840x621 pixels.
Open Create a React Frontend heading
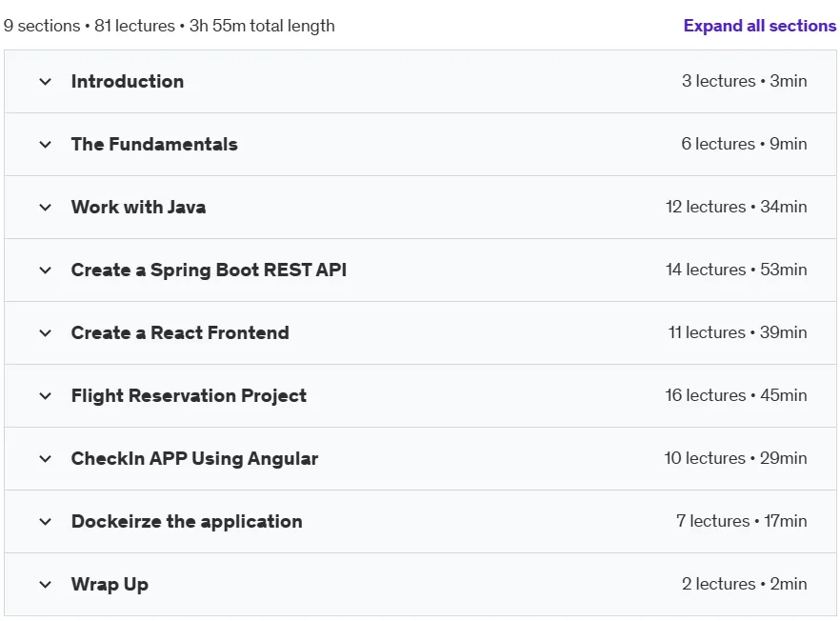pyautogui.click(x=180, y=332)
